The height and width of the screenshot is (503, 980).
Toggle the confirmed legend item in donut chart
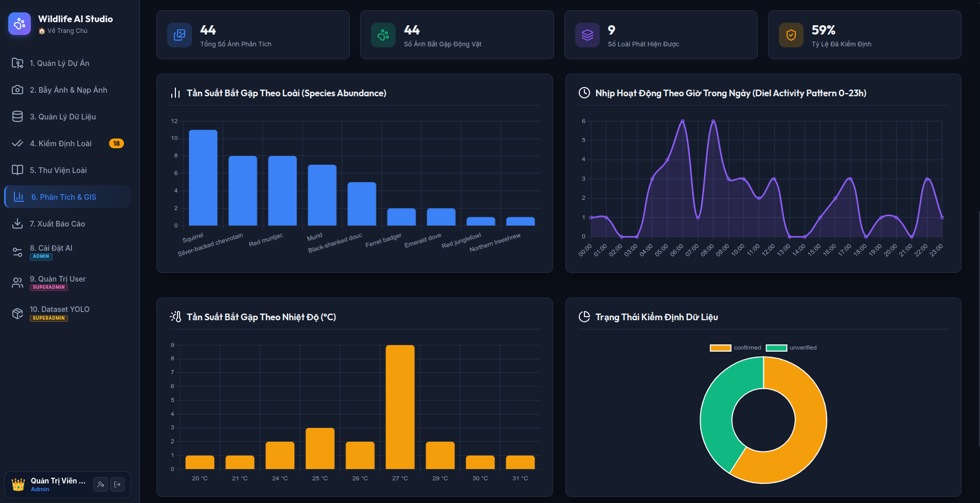coord(736,348)
